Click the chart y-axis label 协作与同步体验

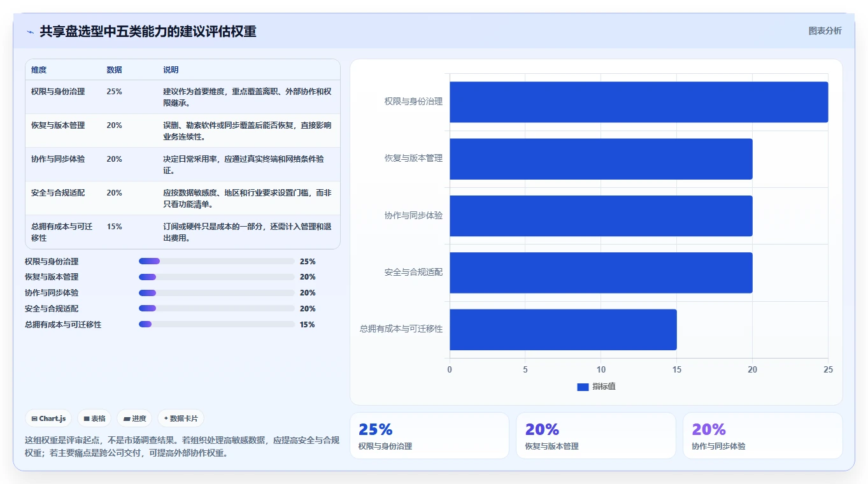413,215
